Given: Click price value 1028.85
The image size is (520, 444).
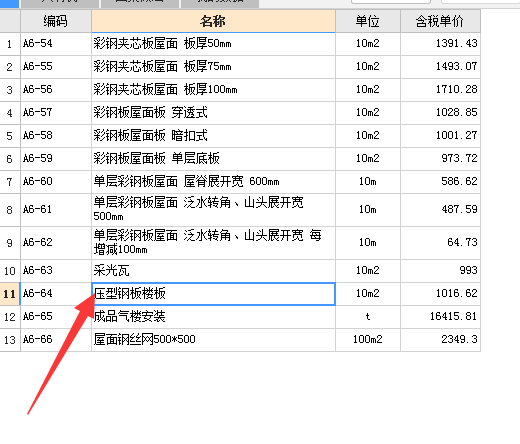Looking at the screenshot, I should (x=456, y=113).
